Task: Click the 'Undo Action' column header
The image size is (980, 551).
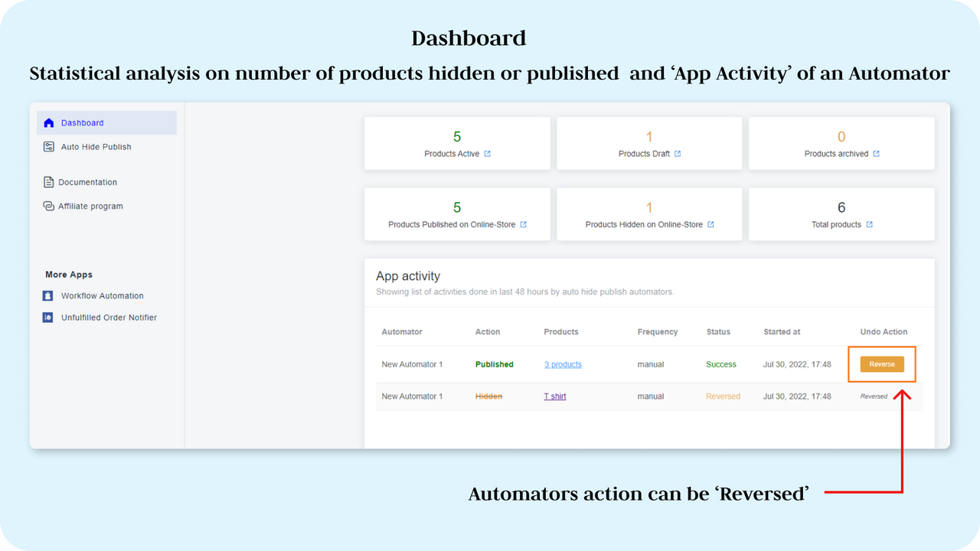Action: [884, 332]
